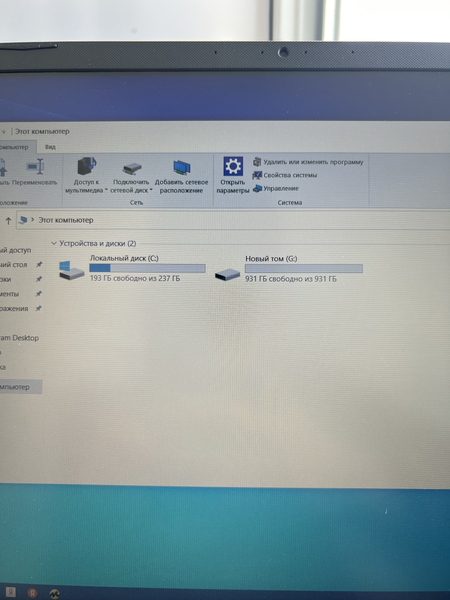The height and width of the screenshot is (600, 450).
Task: Collapse the Устройства и диски section
Action: pos(54,243)
